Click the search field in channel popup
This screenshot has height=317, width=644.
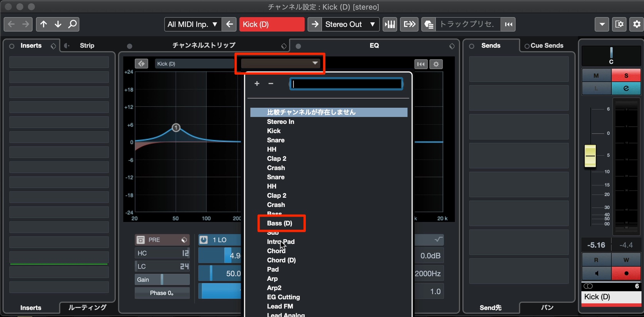tap(346, 84)
